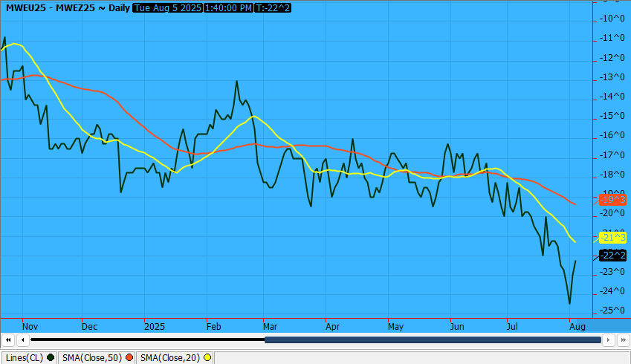The height and width of the screenshot is (364, 631).
Task: Click the yellow -21^3 SMA price marker
Action: (612, 237)
